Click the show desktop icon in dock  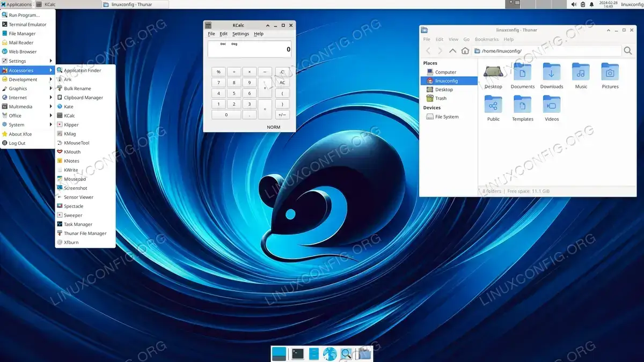[x=279, y=353]
